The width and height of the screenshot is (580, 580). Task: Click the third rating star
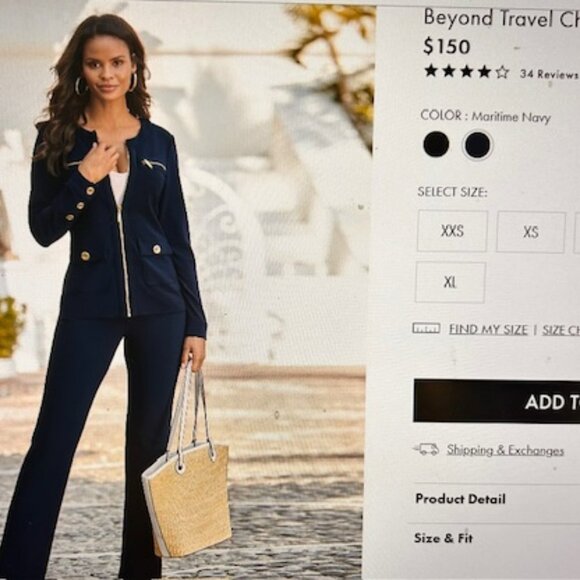click(467, 71)
